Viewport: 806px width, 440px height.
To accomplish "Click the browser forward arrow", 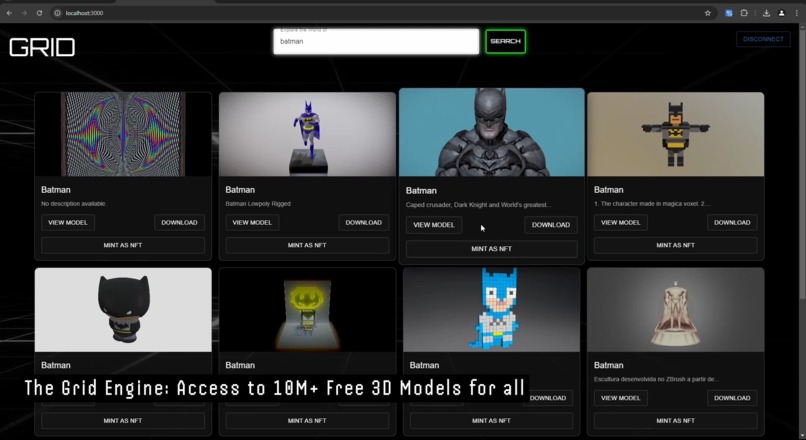I will (24, 13).
